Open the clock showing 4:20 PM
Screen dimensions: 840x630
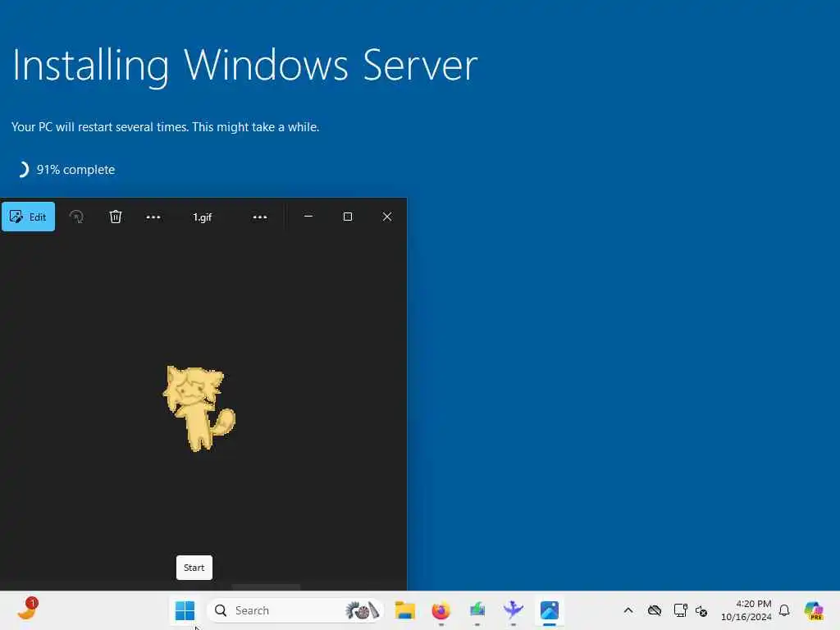coord(746,610)
